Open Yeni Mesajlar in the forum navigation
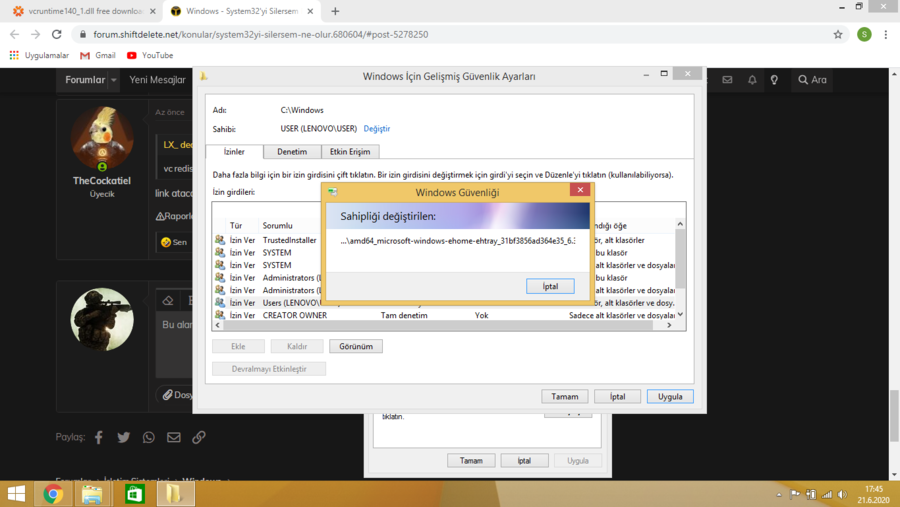 [157, 80]
